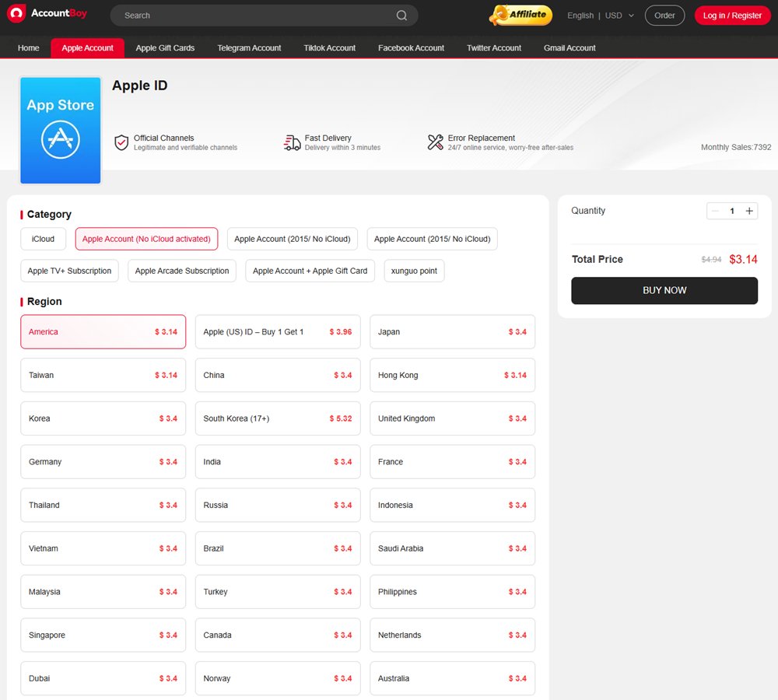
Task: Select Apple Account + Apple Gift Card category
Action: pos(310,271)
